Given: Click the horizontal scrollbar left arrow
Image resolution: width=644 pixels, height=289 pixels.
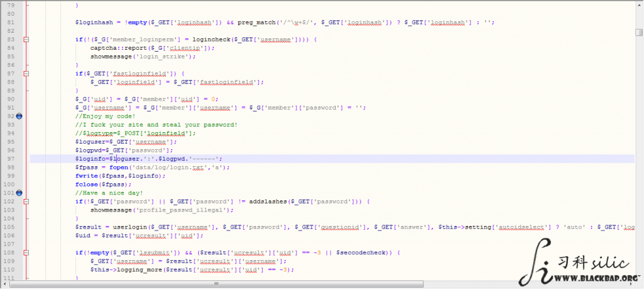Looking at the screenshot, I should (5, 284).
